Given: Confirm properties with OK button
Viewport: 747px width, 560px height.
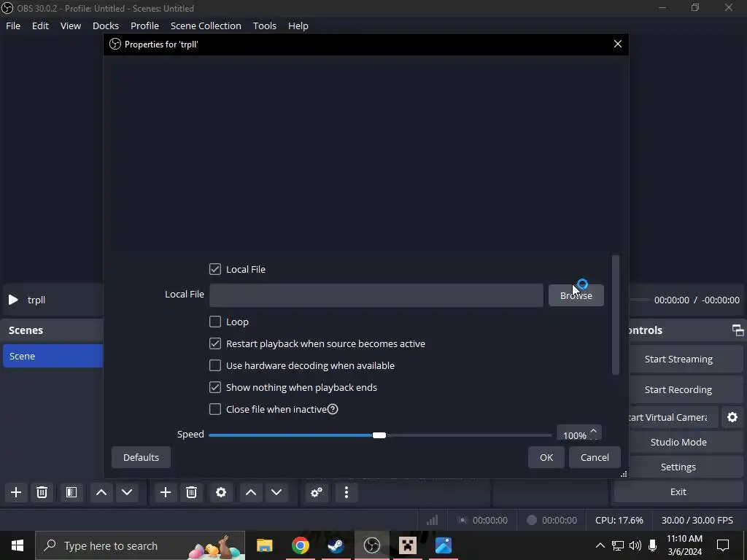Looking at the screenshot, I should point(546,457).
